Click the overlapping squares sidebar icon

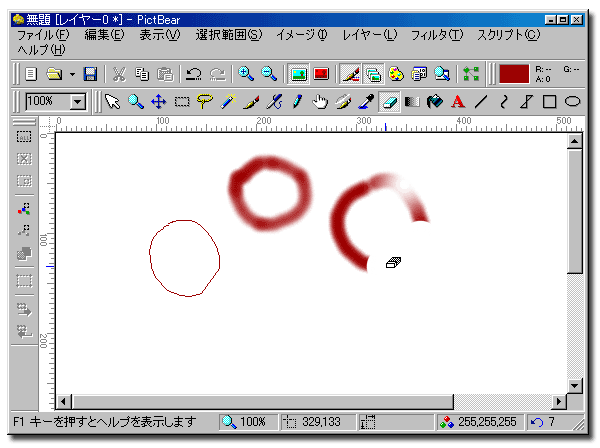click(24, 253)
